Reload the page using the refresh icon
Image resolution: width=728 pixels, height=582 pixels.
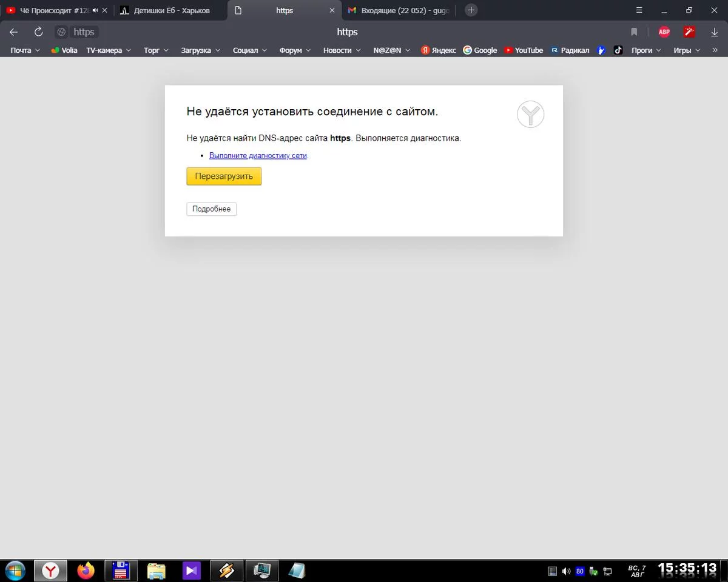[x=38, y=32]
